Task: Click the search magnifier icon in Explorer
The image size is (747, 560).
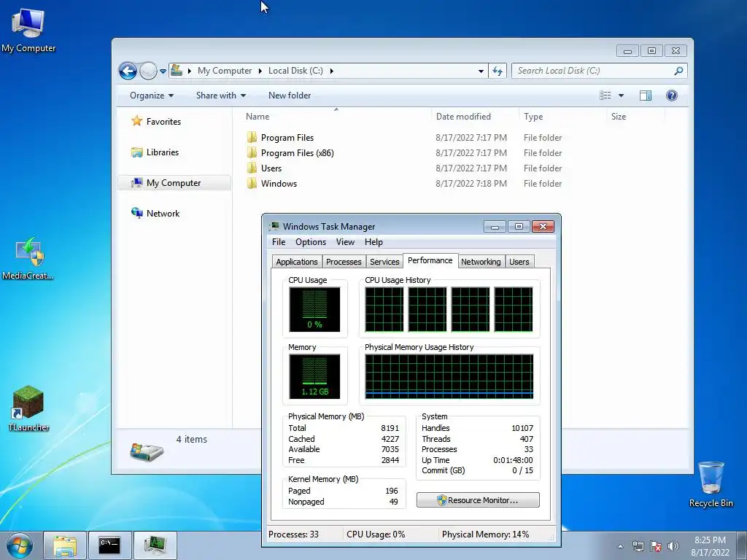Action: pyautogui.click(x=678, y=71)
